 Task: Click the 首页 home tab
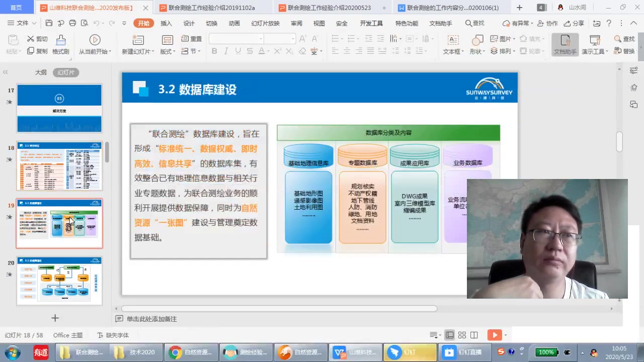coord(16,8)
